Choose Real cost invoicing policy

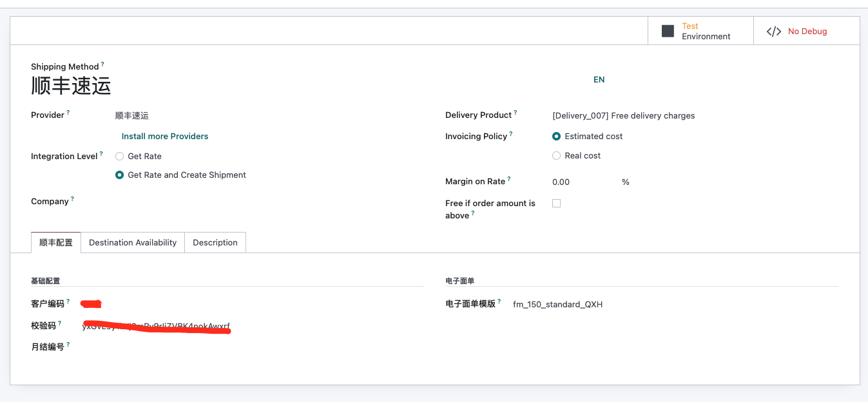coord(556,155)
